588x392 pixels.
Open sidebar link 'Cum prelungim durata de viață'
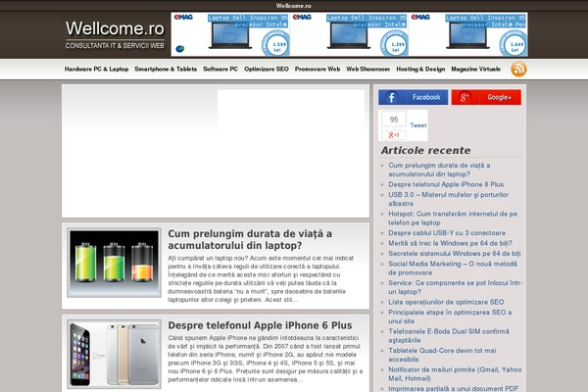click(439, 170)
